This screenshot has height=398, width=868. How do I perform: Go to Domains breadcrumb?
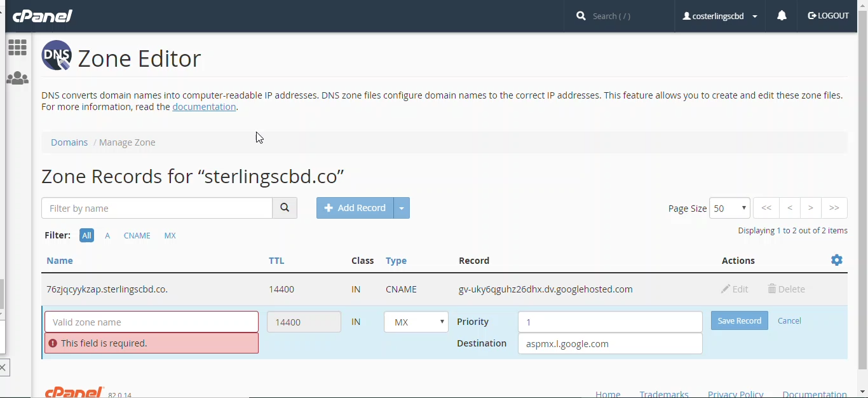coord(69,142)
